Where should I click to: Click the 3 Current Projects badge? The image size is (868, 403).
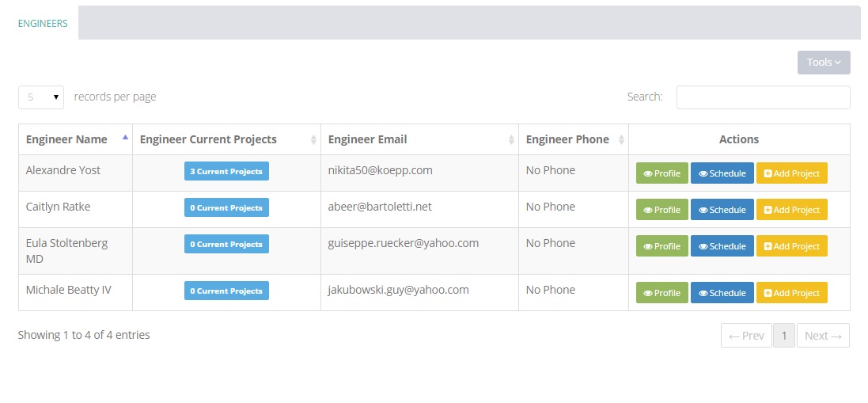coord(226,172)
